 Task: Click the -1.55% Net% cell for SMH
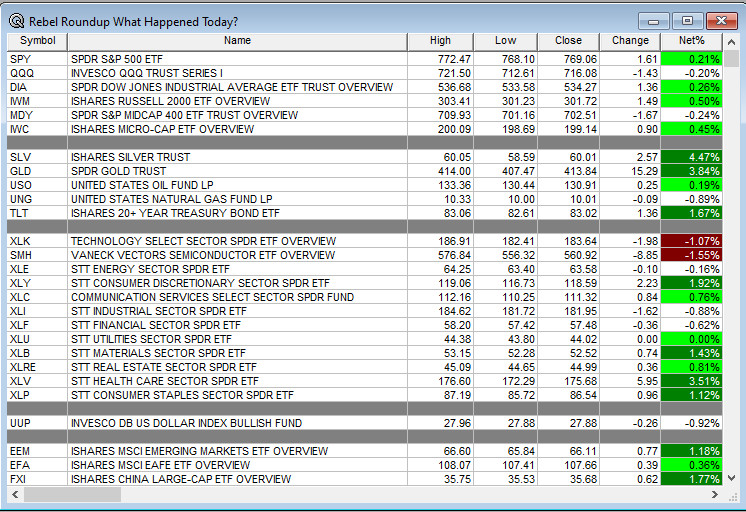[x=692, y=255]
